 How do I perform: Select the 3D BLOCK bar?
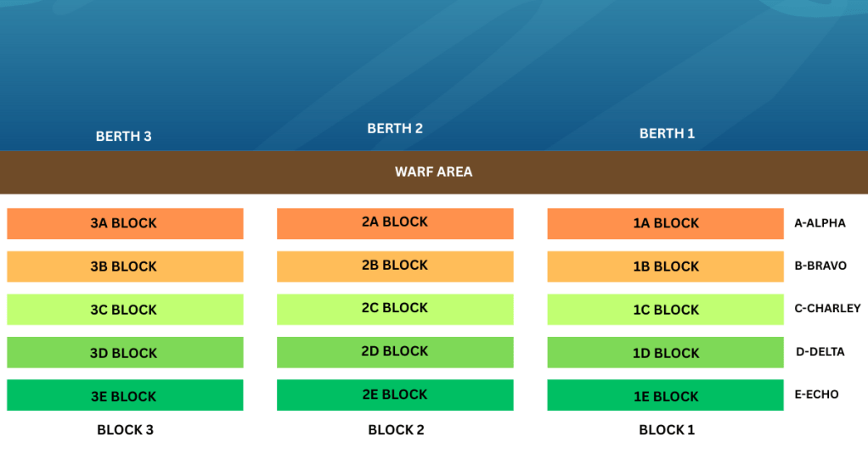[125, 352]
